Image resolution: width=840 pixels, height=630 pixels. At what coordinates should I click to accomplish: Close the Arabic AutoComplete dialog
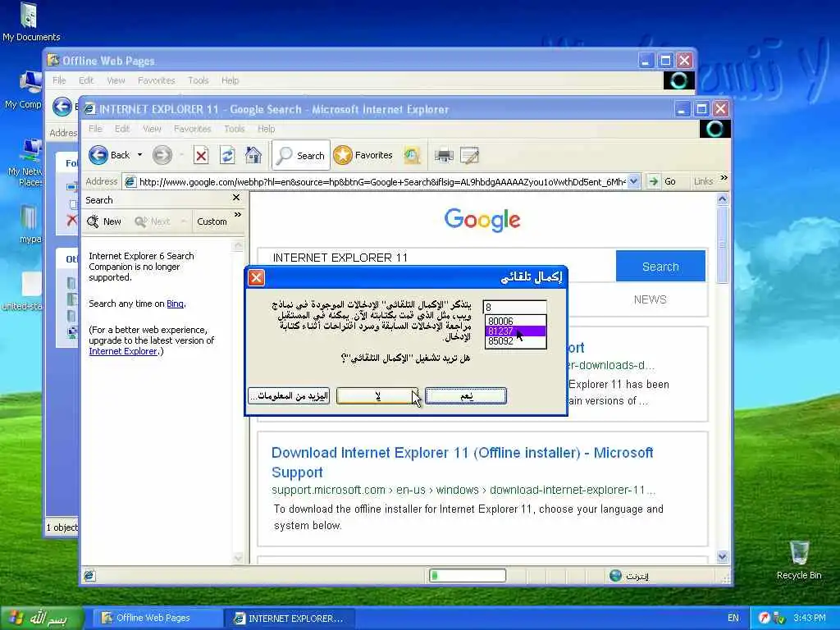pyautogui.click(x=257, y=277)
